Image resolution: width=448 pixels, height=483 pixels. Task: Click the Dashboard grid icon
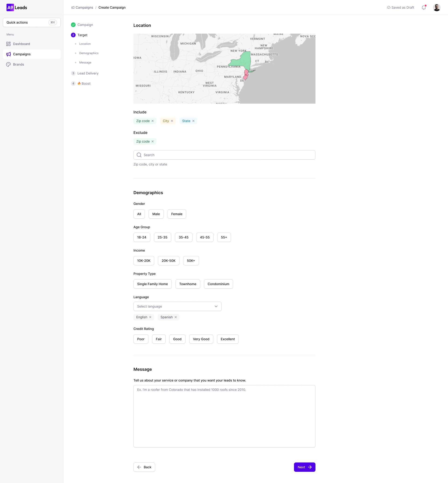point(8,44)
